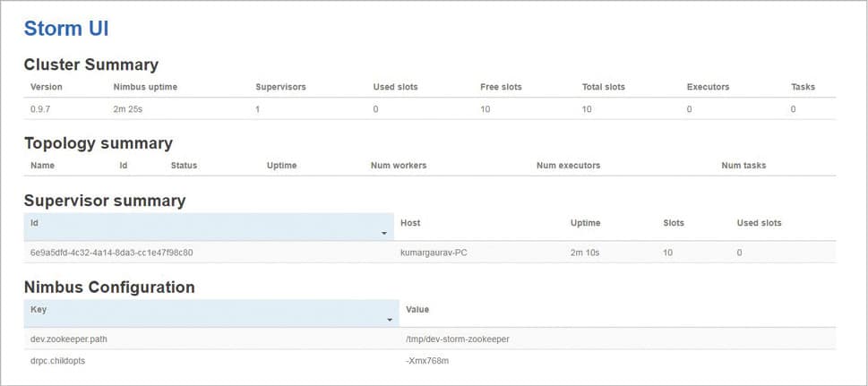The height and width of the screenshot is (386, 868).
Task: Click Num executors column header
Action: click(x=568, y=166)
